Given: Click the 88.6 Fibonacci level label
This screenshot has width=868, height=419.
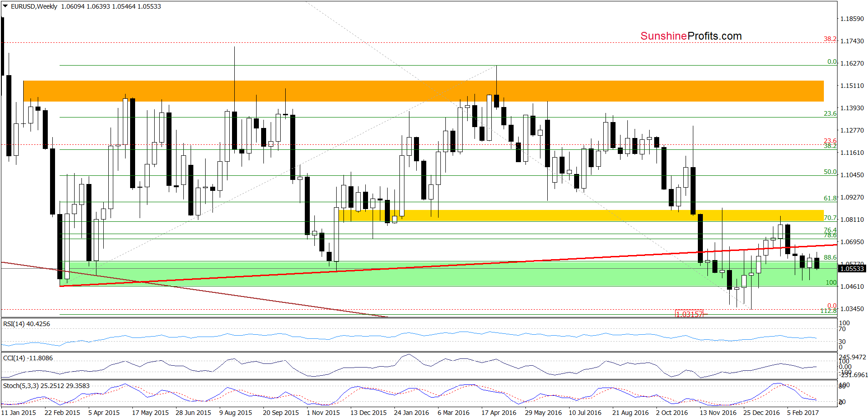Looking at the screenshot, I should [830, 257].
